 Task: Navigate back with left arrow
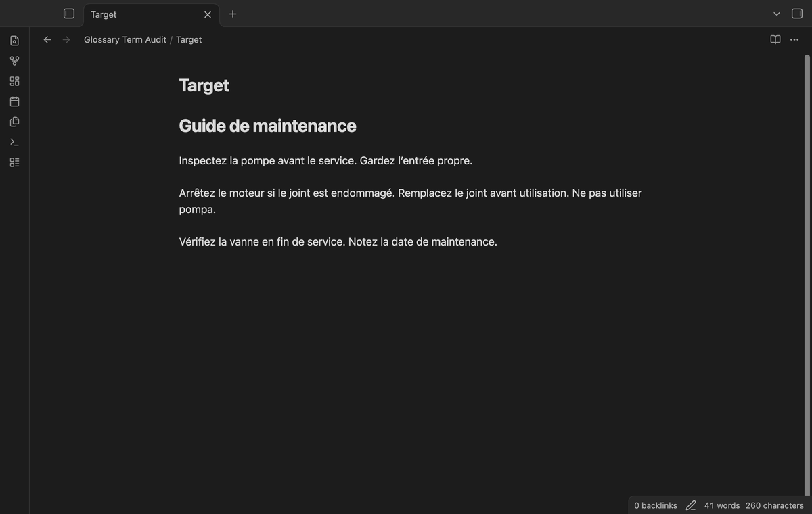coord(47,39)
